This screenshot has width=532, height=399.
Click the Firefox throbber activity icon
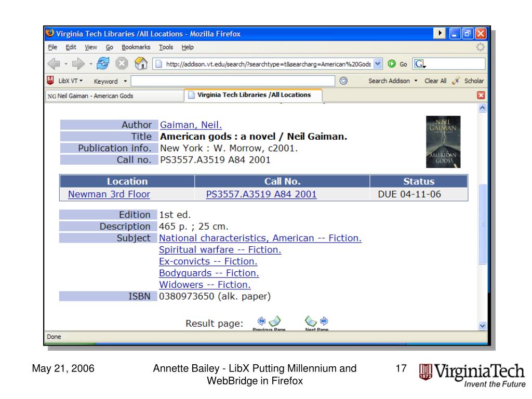click(x=480, y=47)
